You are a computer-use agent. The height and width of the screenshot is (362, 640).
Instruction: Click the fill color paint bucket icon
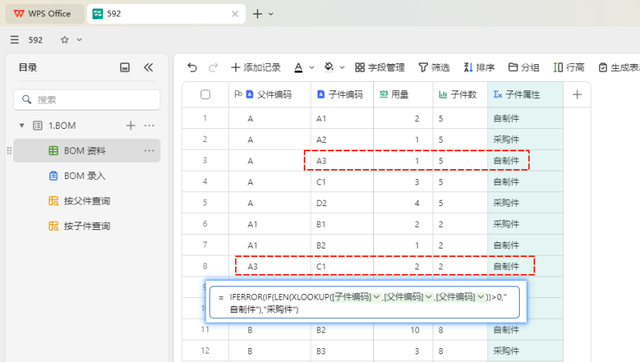click(x=329, y=67)
